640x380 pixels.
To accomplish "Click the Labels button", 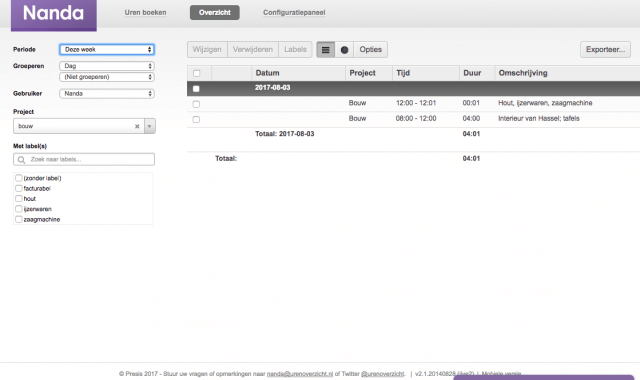I will tap(295, 49).
